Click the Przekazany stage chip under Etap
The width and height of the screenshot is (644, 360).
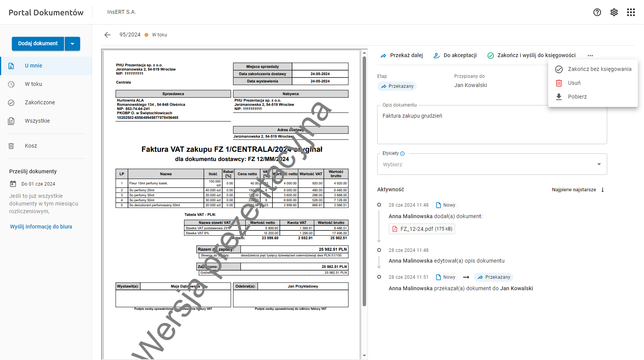click(x=397, y=86)
